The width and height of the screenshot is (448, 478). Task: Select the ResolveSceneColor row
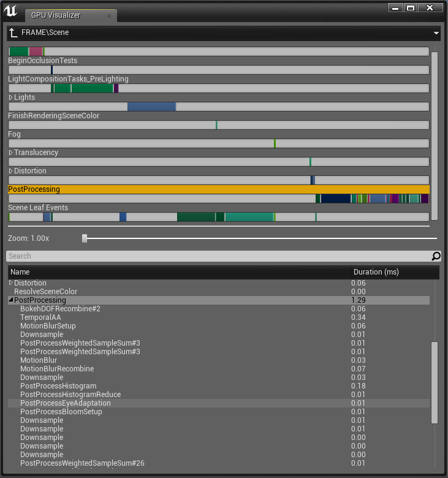[x=219, y=292]
